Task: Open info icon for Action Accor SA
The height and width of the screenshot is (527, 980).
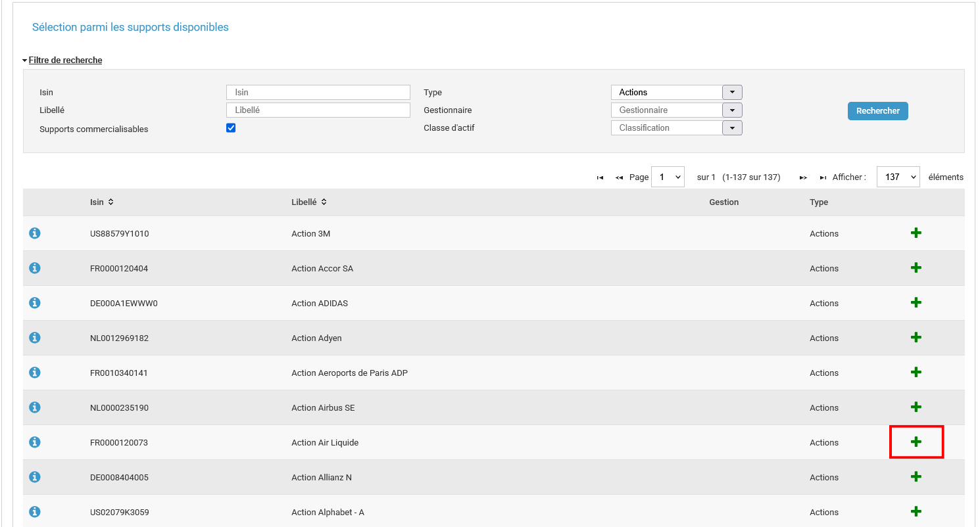Action: coord(35,268)
